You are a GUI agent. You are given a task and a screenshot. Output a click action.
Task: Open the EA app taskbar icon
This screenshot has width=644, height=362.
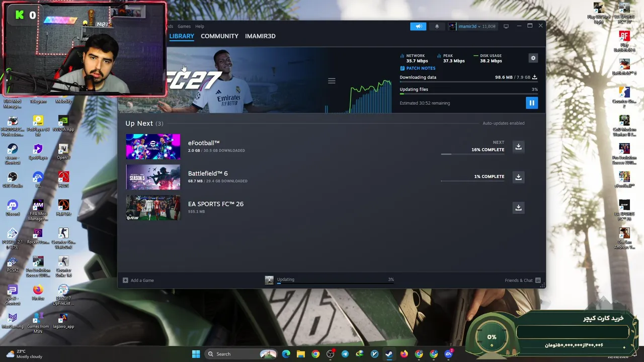(x=448, y=354)
